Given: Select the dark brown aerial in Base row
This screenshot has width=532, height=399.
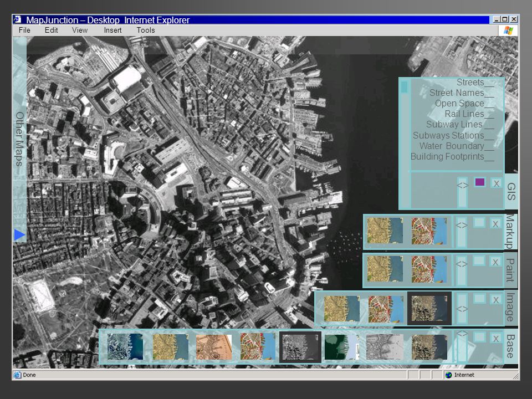Looking at the screenshot, I should (429, 347).
